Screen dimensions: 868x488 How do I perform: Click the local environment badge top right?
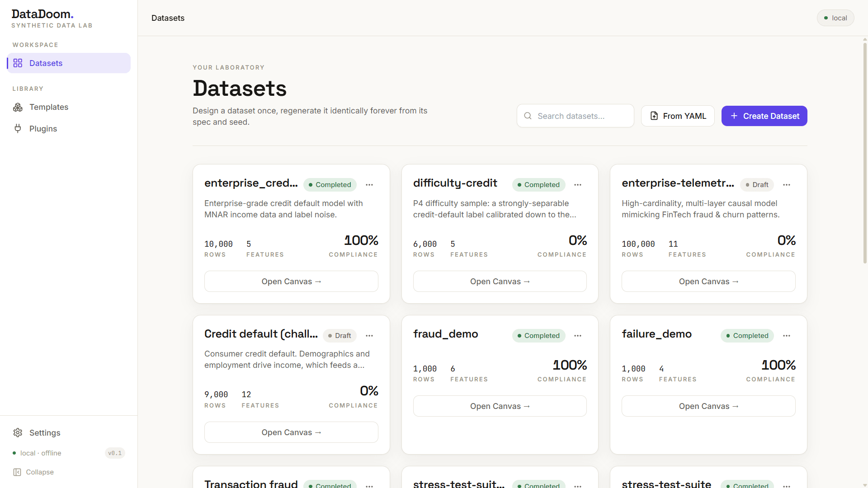[835, 18]
